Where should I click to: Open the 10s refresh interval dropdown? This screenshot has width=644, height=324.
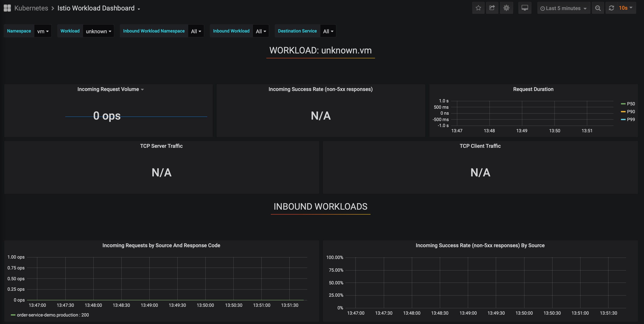point(626,8)
